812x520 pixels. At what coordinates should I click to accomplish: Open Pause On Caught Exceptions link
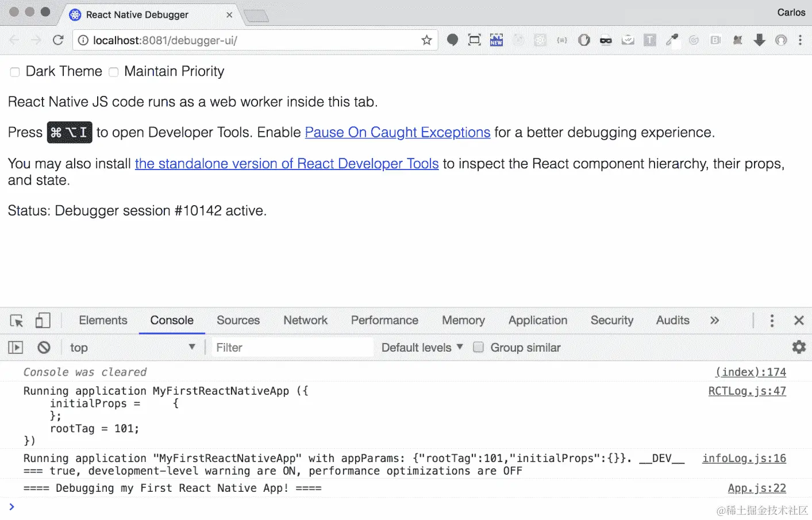tap(397, 132)
